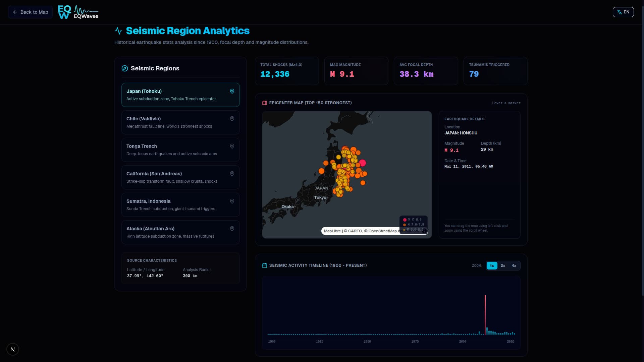Click the red M ≥ 8.0 legend dot
Screen dimensions: 644x362
tap(405, 220)
